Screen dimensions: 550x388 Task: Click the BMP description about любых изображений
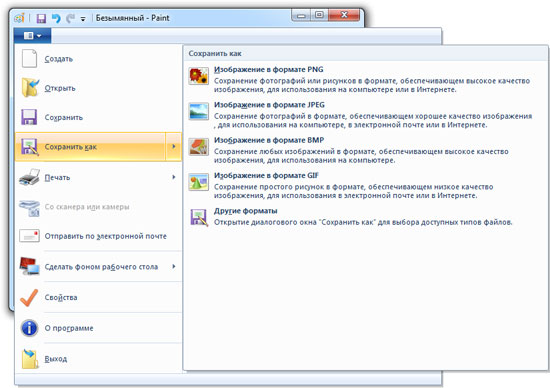(361, 156)
